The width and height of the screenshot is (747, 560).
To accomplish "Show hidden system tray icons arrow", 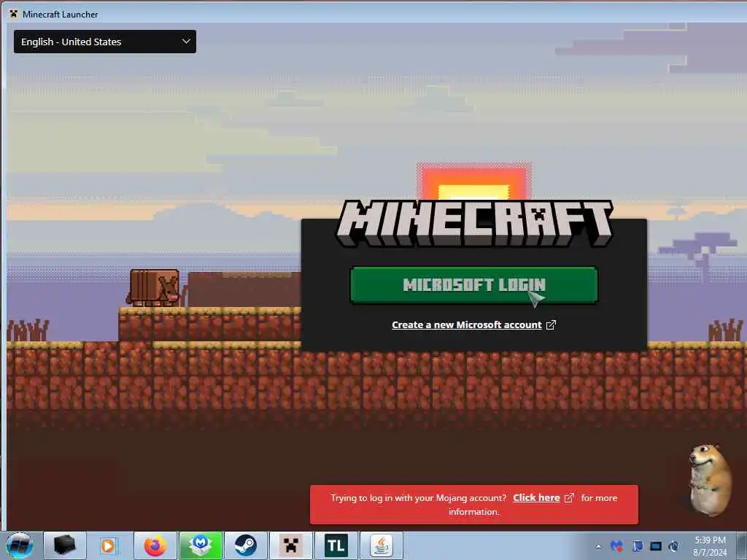I will 598,546.
